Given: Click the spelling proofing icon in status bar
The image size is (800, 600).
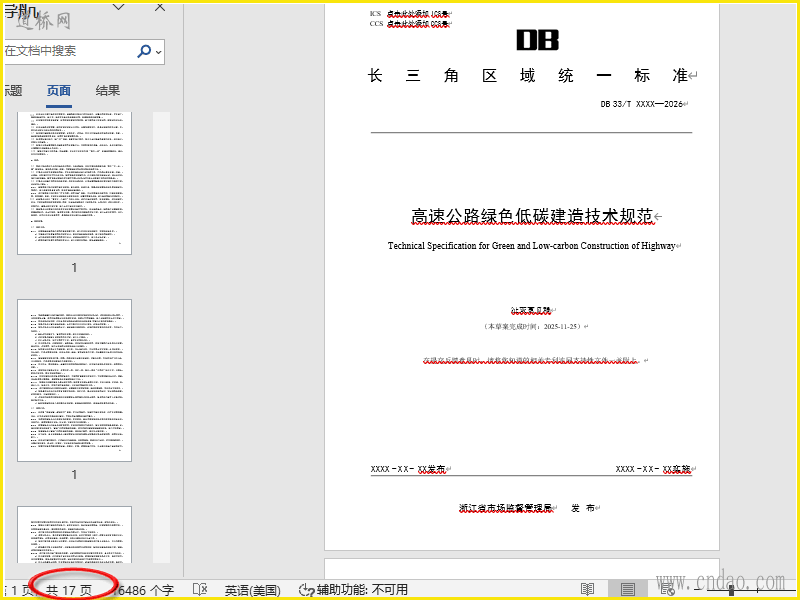Looking at the screenshot, I should [200, 590].
